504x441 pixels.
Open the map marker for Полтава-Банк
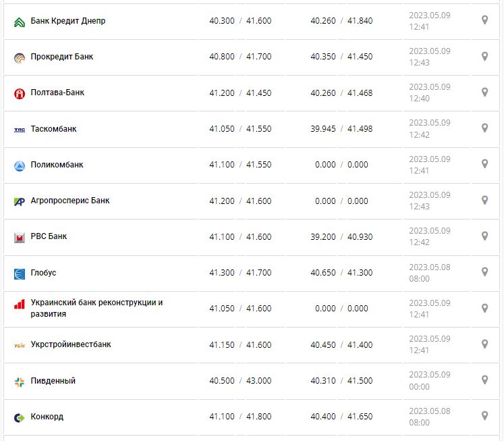pyautogui.click(x=484, y=92)
